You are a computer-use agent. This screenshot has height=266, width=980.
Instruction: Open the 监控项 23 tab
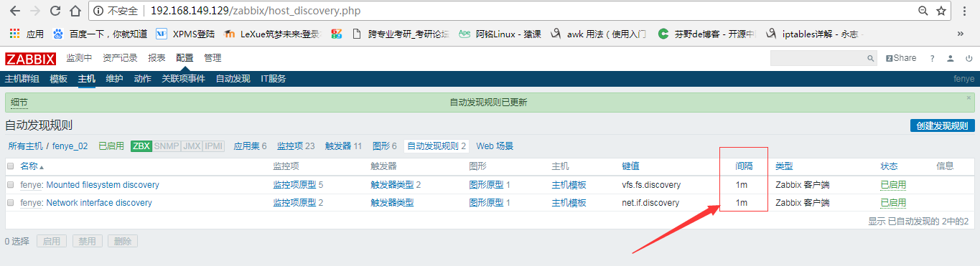[296, 146]
